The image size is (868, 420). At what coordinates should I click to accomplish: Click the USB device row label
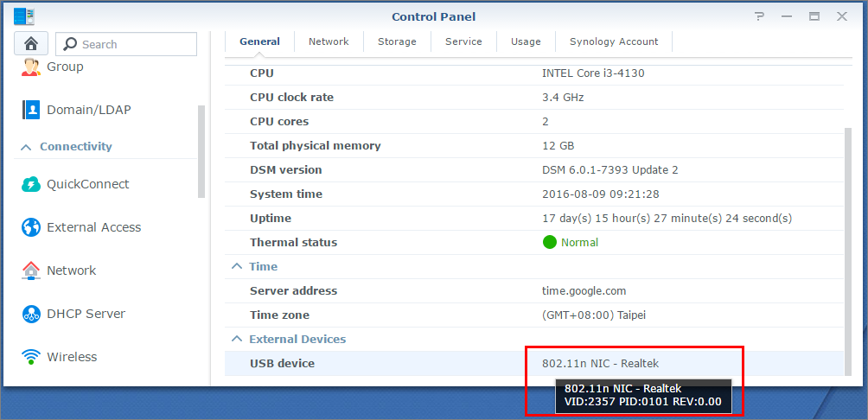tap(283, 364)
